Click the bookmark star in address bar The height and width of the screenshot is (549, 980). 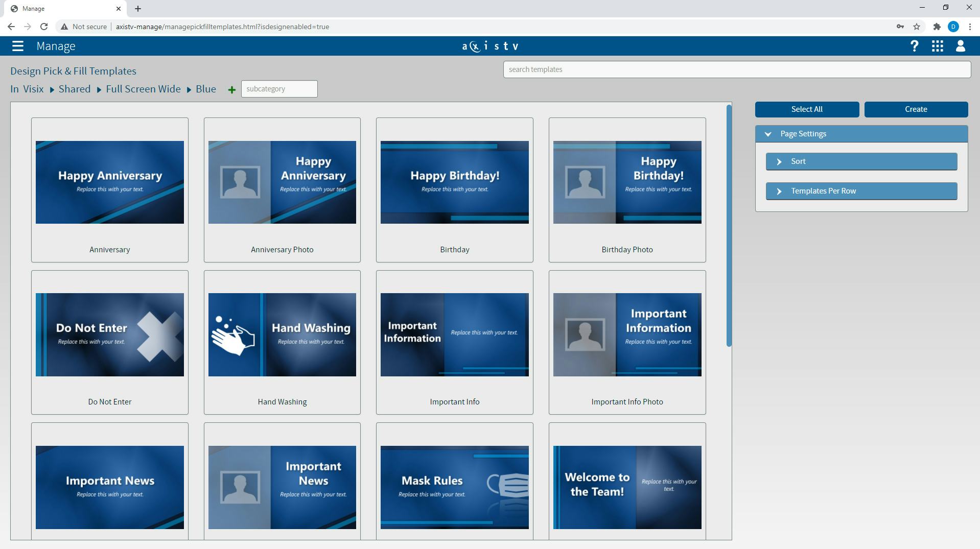click(x=917, y=27)
